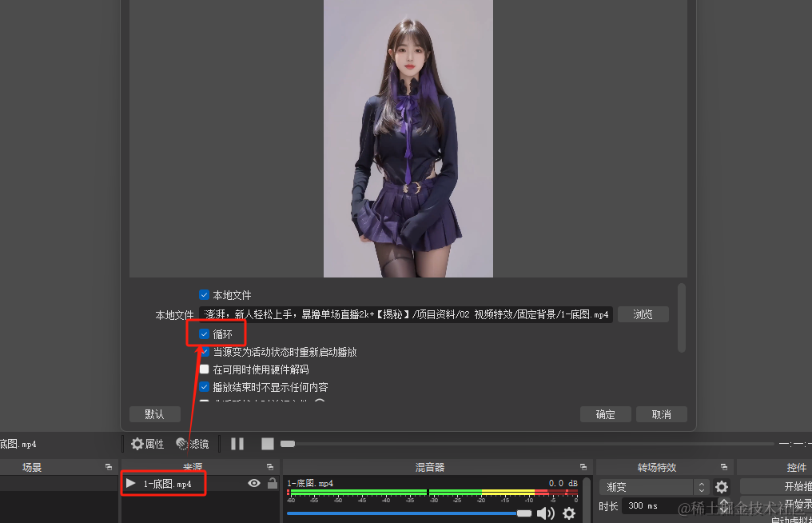The image size is (812, 523).
Task: Click the 默认 defaults button
Action: [x=155, y=414]
